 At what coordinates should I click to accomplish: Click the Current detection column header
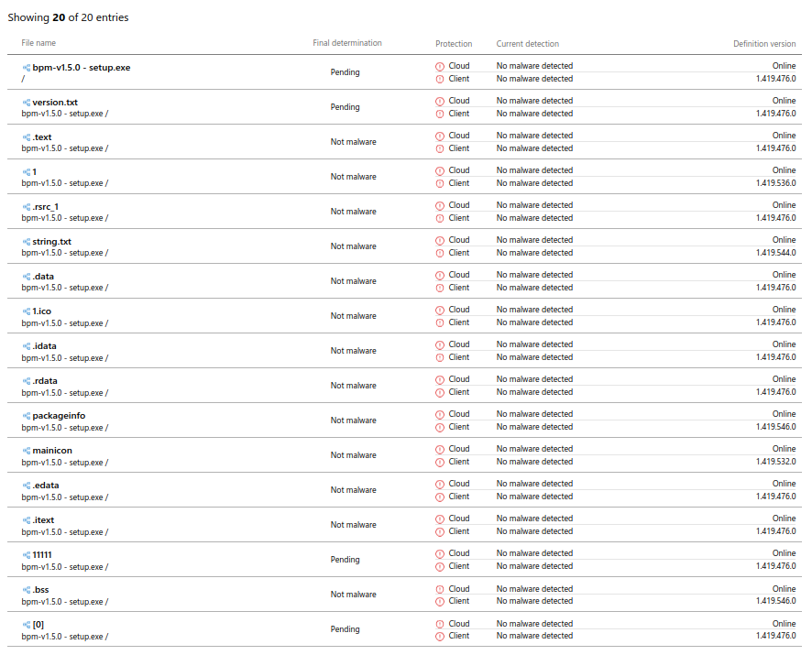click(x=527, y=44)
